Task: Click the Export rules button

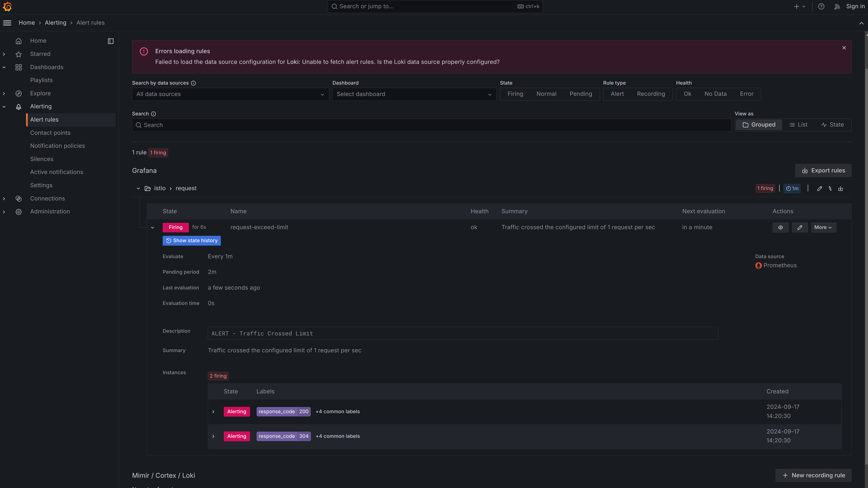Action: point(823,170)
